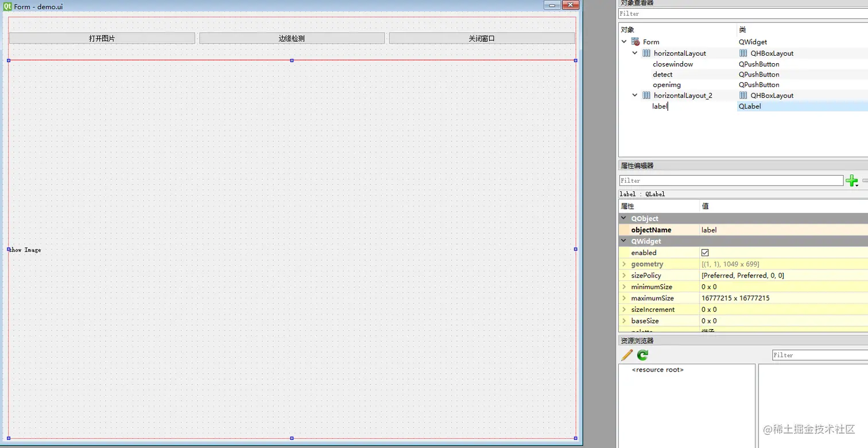Select closewindow in the object tree
This screenshot has width=868, height=448.
coord(673,64)
